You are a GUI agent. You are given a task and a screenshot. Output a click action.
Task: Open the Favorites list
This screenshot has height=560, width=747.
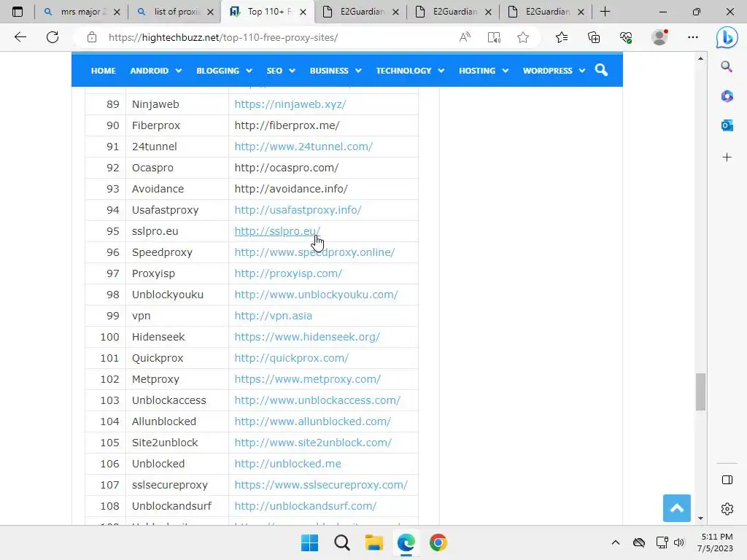562,37
